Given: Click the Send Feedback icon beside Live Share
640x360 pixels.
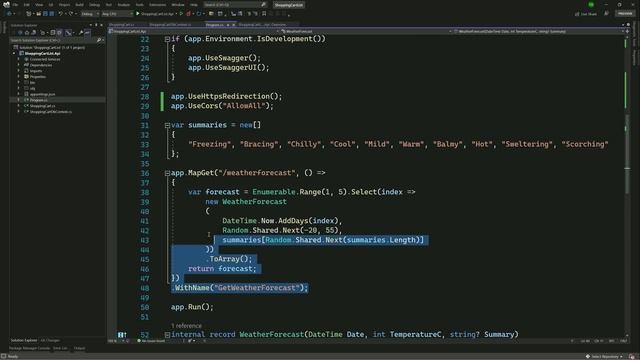Looking at the screenshot, I should click(x=607, y=13).
